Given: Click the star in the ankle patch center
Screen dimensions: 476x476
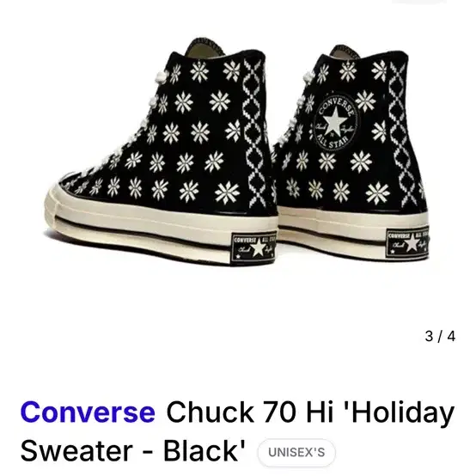Looking at the screenshot, I should [335, 122].
